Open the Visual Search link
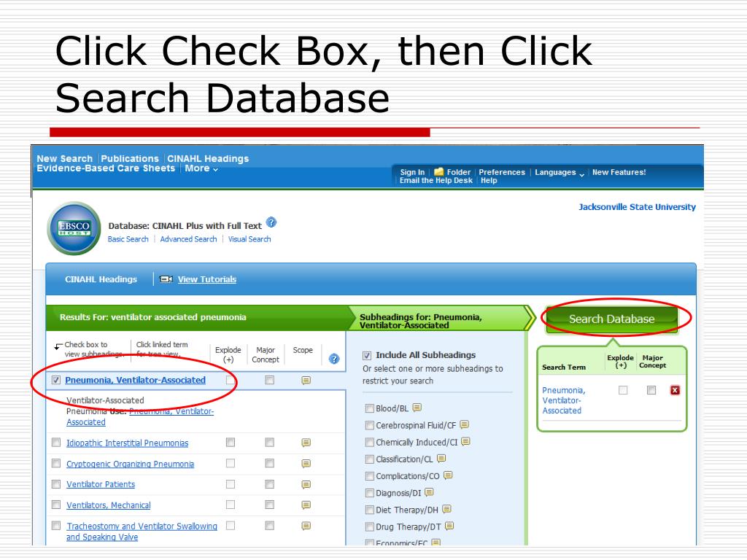 [249, 239]
